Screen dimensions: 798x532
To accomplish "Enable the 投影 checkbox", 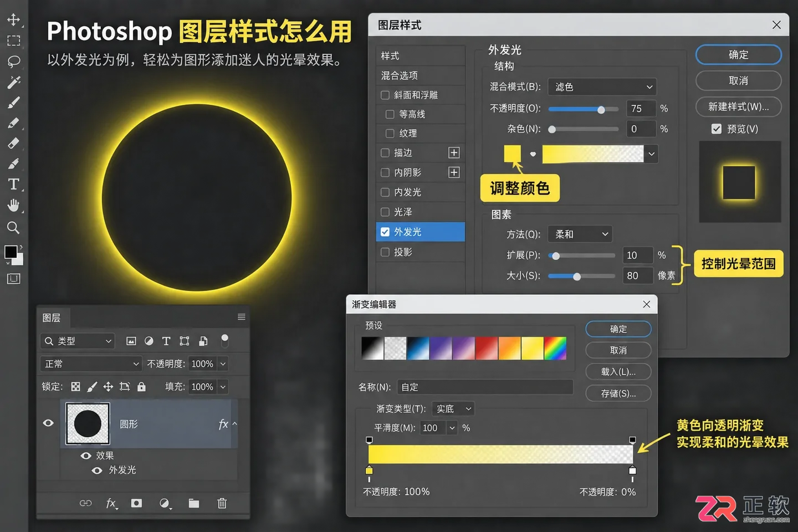I will (385, 252).
